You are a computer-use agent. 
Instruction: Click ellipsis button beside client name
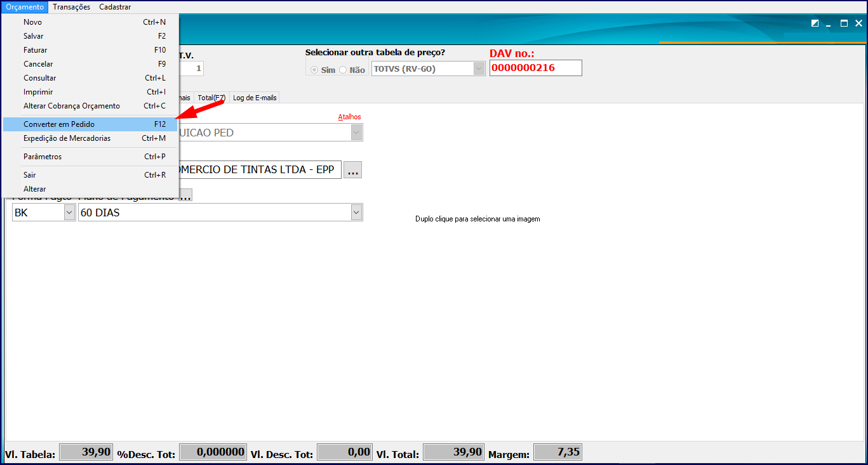(x=353, y=170)
